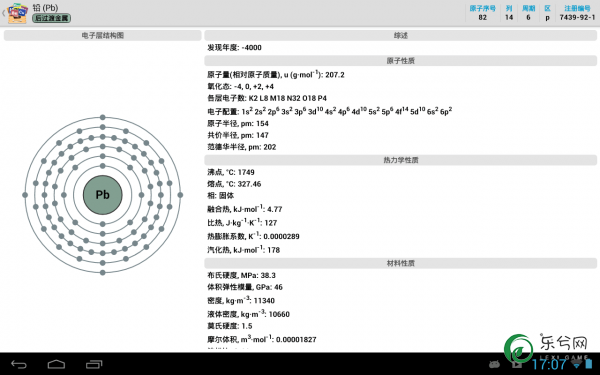Screen dimensions: 600x375
Task: Tap the Android debug status icon
Action: (494, 364)
